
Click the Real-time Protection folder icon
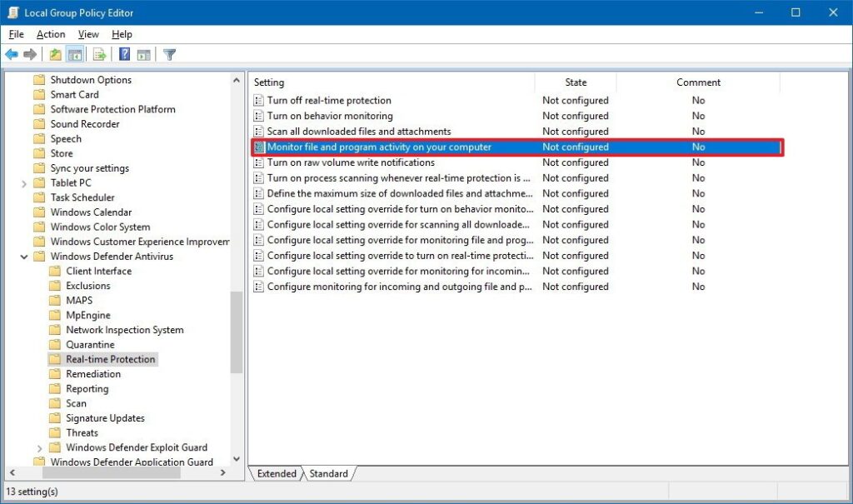(54, 359)
